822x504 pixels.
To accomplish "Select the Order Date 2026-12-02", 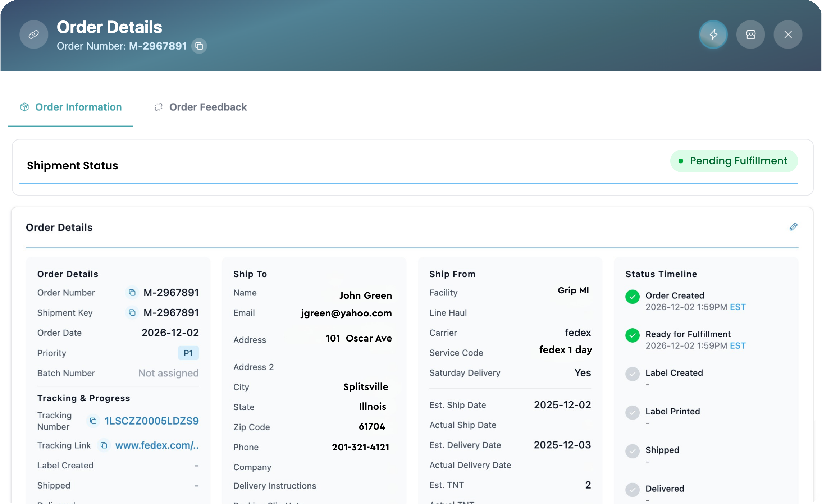I will click(170, 333).
